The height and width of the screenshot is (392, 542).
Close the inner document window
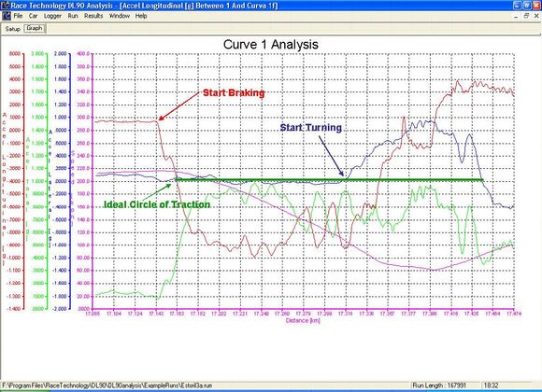point(536,16)
